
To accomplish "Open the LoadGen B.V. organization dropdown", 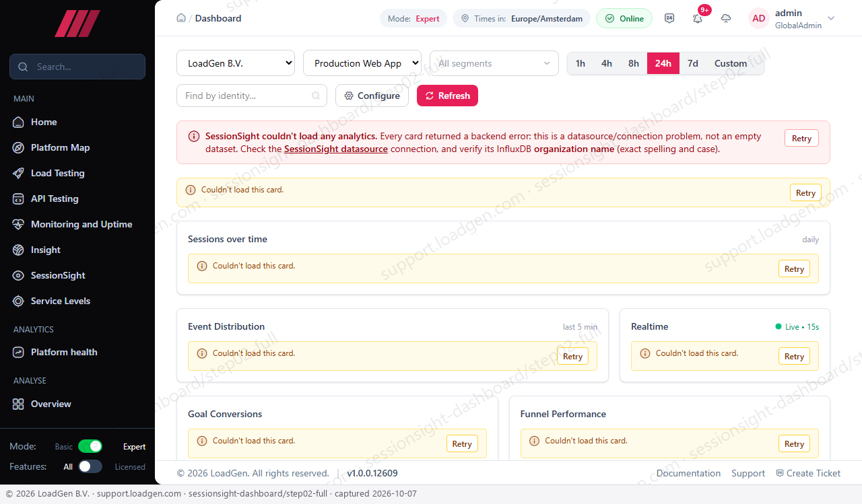I will pos(236,63).
